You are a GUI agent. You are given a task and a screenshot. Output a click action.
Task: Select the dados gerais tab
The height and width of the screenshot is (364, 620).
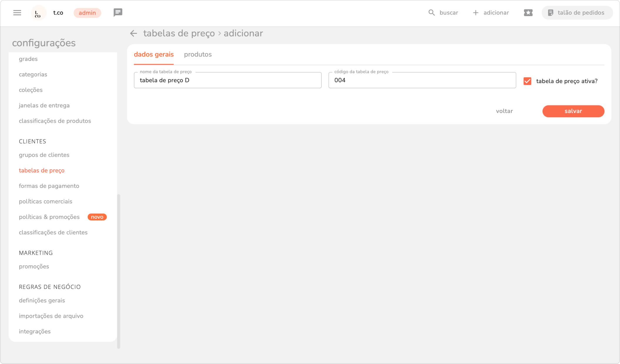coord(154,55)
